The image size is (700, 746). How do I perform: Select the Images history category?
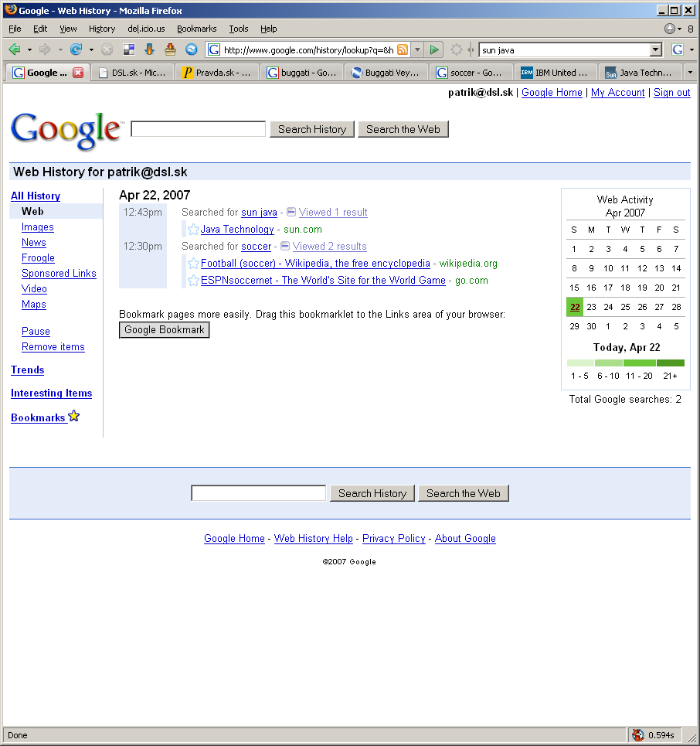(38, 227)
